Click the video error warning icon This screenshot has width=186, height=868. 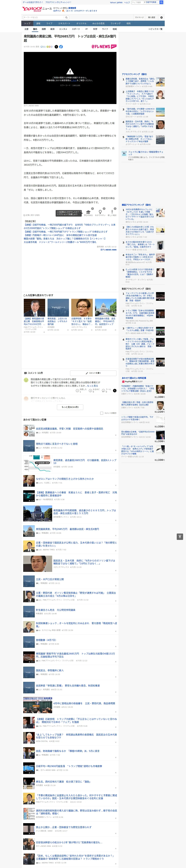(x=70, y=71)
